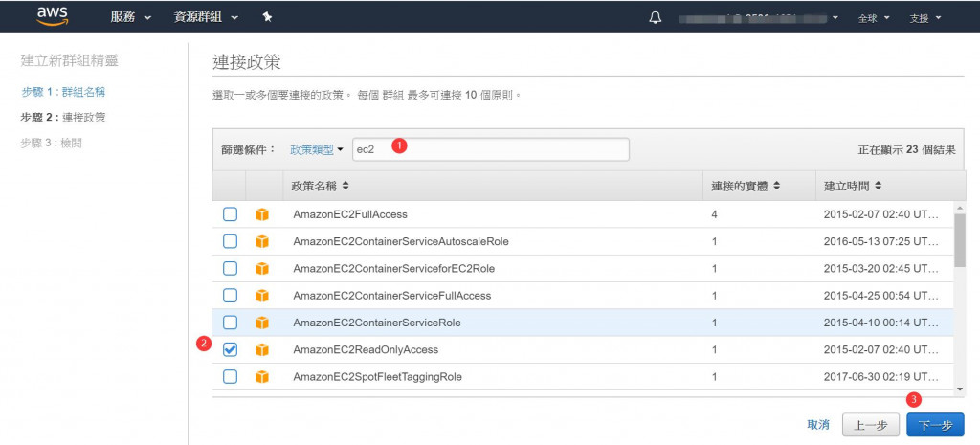
Task: Click policy icon beside AmazonEC2ReadOnlyAccess
Action: pyautogui.click(x=262, y=350)
